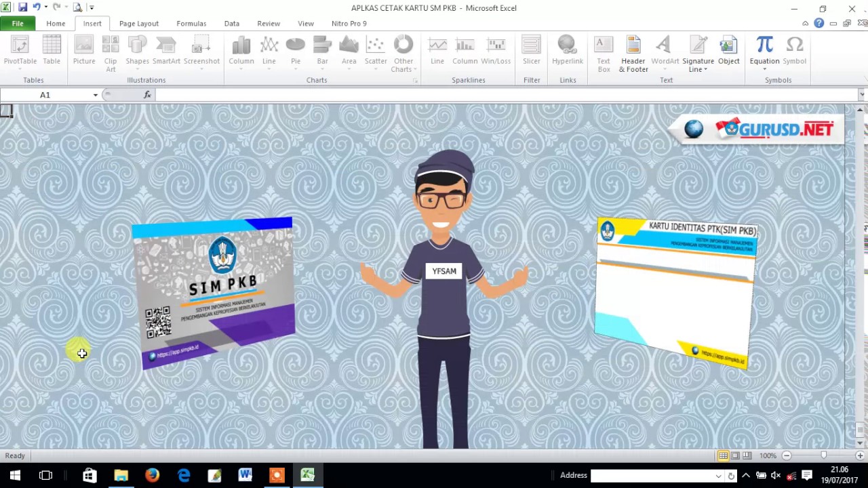Switch to Normal view
The height and width of the screenshot is (488, 868).
724,455
